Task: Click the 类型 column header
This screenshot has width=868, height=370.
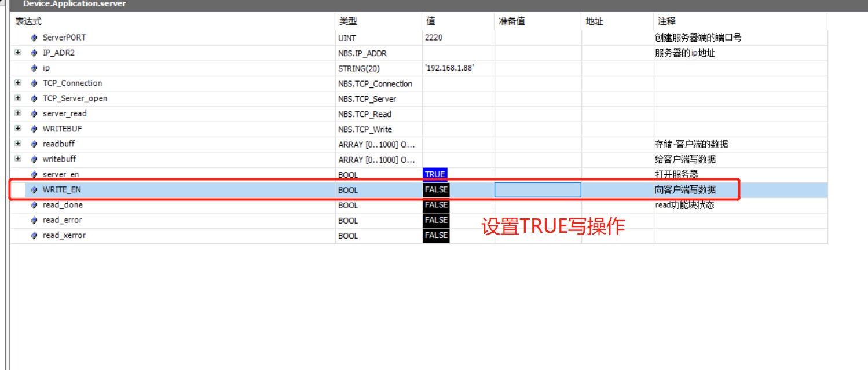Action: [x=379, y=21]
